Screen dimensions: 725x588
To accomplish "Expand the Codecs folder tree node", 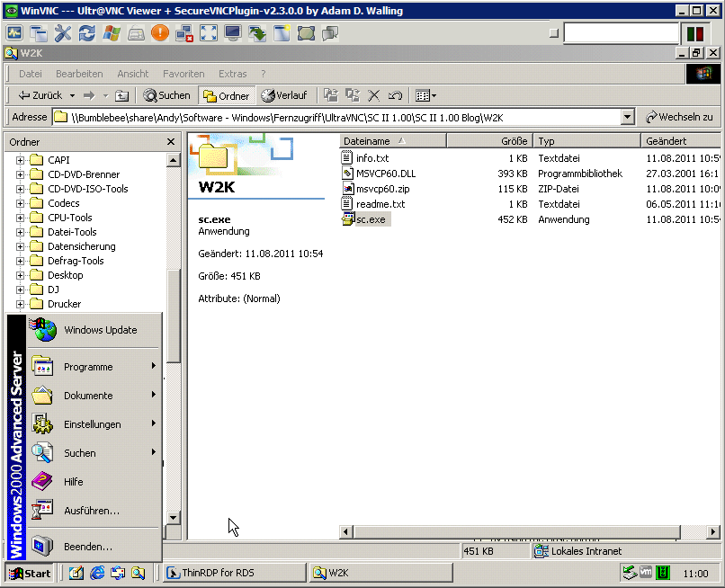I will [x=20, y=203].
